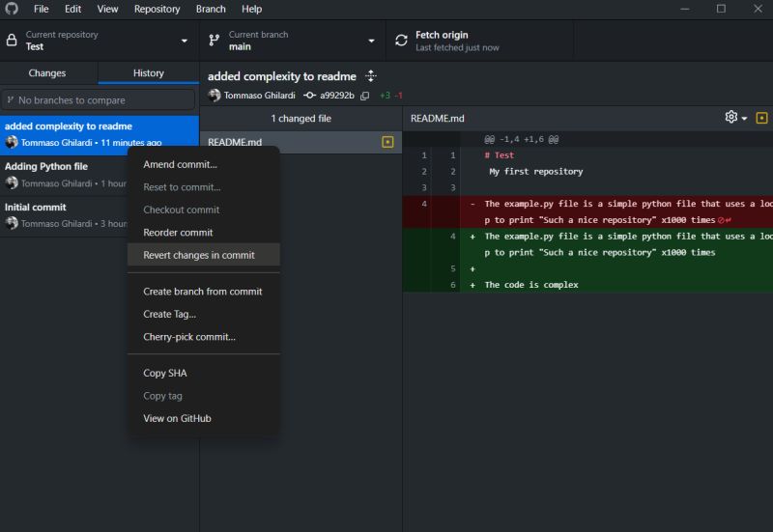Select README.md in changed files list

301,142
